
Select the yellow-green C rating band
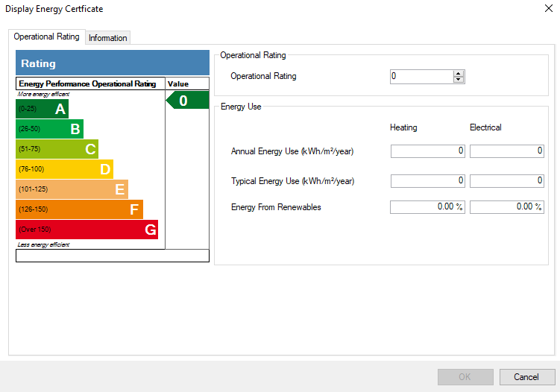pyautogui.click(x=57, y=149)
